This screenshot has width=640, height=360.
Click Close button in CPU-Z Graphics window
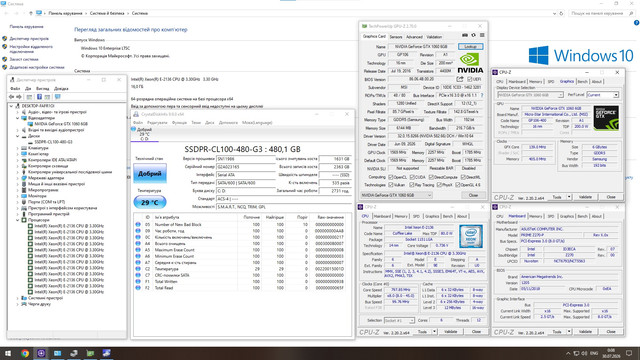(611, 197)
